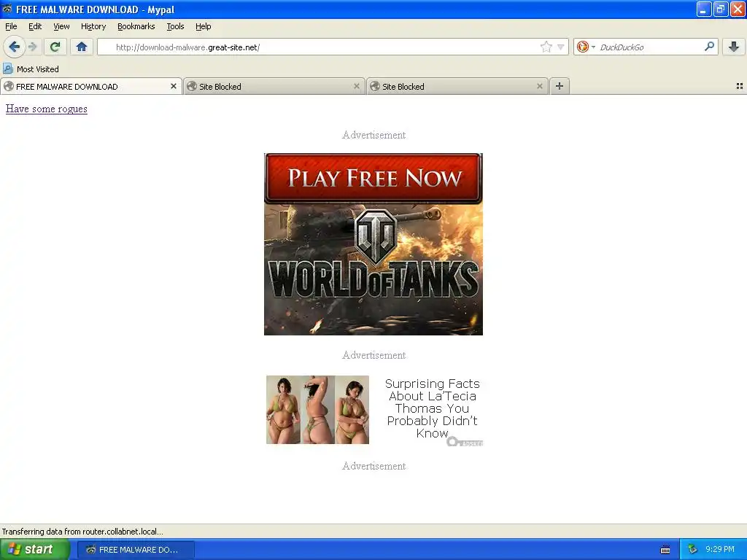
Task: Click the first 'Advertisement' label above the tanks ad
Action: click(x=373, y=135)
